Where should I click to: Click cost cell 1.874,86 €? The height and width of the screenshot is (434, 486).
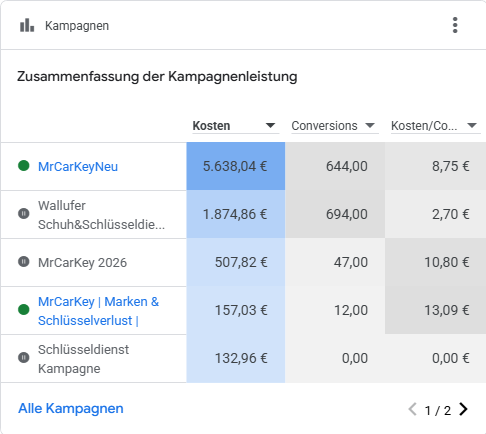pyautogui.click(x=236, y=214)
